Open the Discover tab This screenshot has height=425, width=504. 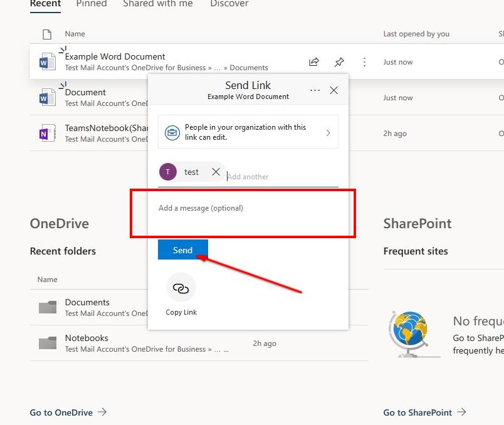tap(229, 4)
